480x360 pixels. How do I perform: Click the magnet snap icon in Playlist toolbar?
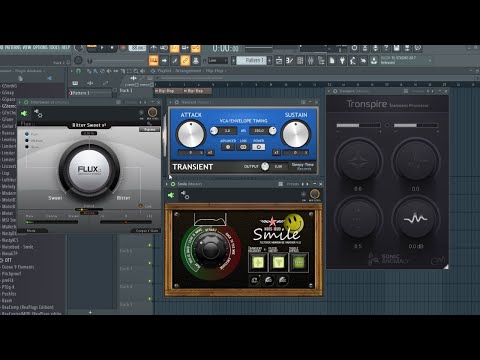pyautogui.click(x=78, y=71)
